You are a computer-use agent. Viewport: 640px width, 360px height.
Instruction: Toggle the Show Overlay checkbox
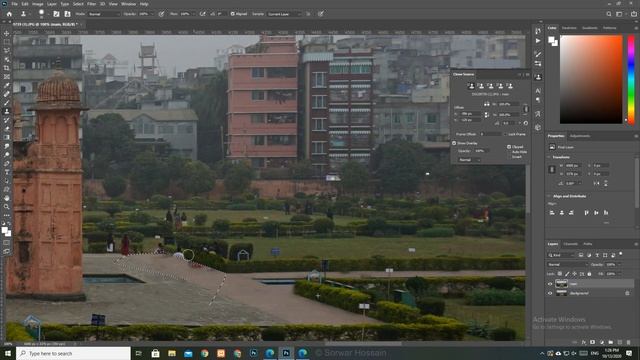click(454, 143)
